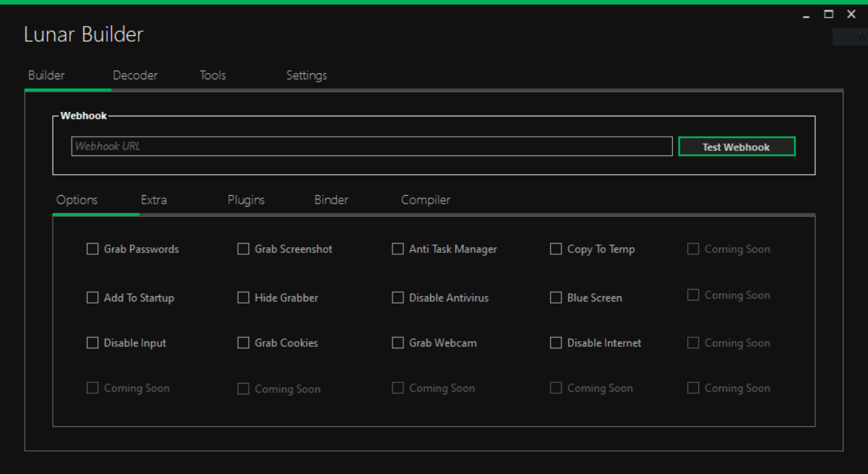The height and width of the screenshot is (474, 868).
Task: Tick the Copy To Temp checkbox
Action: (556, 249)
